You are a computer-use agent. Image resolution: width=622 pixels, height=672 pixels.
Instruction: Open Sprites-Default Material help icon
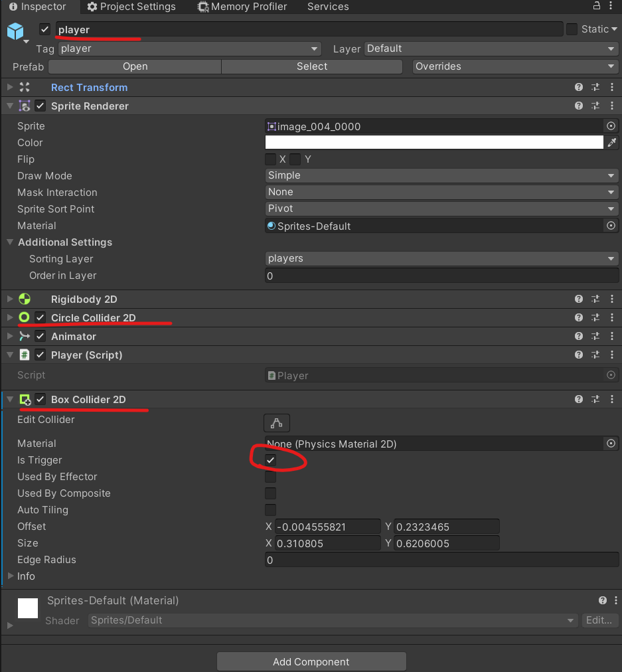coord(603,600)
